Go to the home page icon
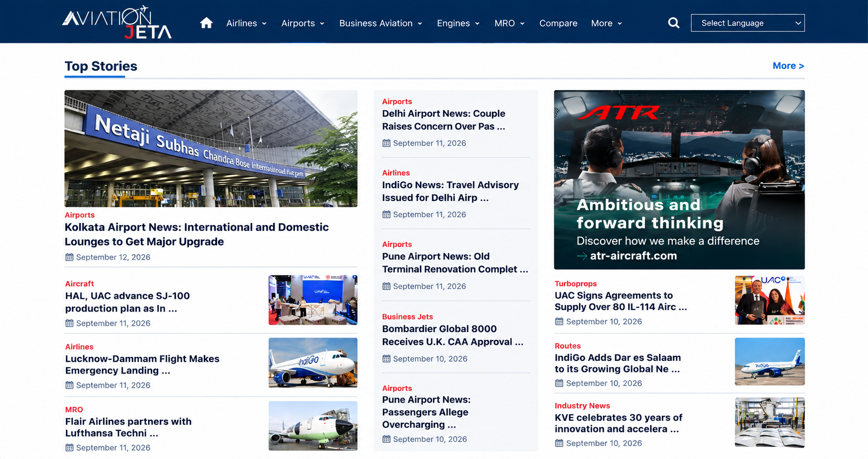868x459 pixels. [x=206, y=23]
